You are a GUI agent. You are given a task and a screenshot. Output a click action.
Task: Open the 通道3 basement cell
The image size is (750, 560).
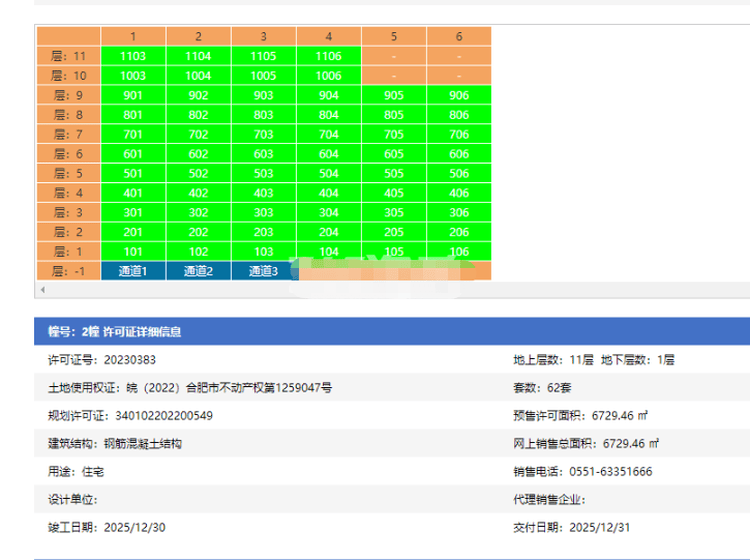click(263, 271)
